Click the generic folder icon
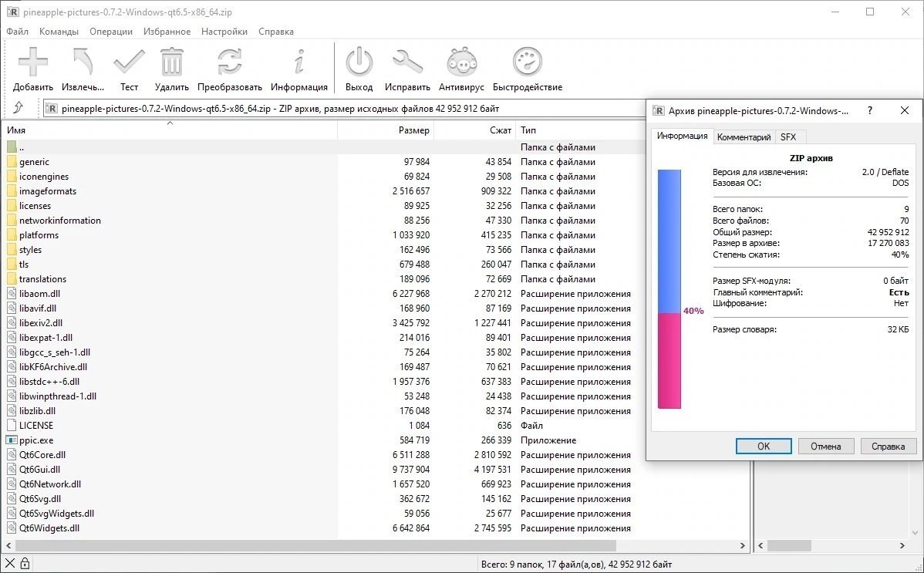Screen dimensions: 924x573 coord(12,161)
